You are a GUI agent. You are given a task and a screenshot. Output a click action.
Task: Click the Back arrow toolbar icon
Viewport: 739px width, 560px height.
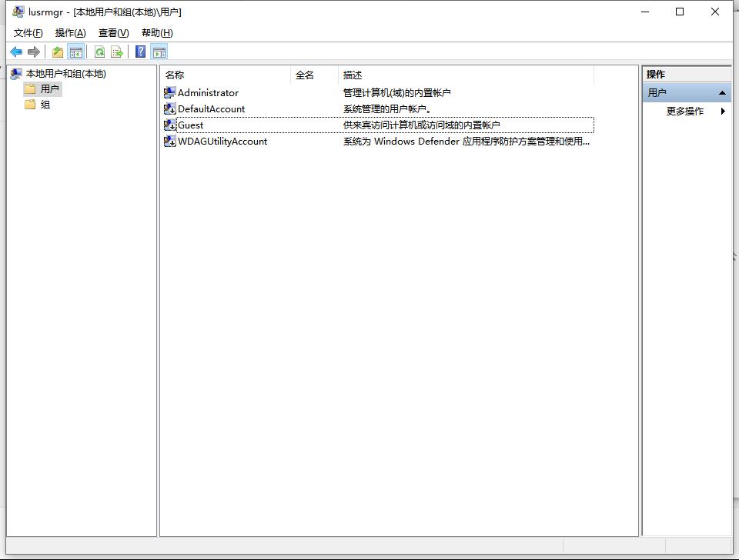pos(16,52)
